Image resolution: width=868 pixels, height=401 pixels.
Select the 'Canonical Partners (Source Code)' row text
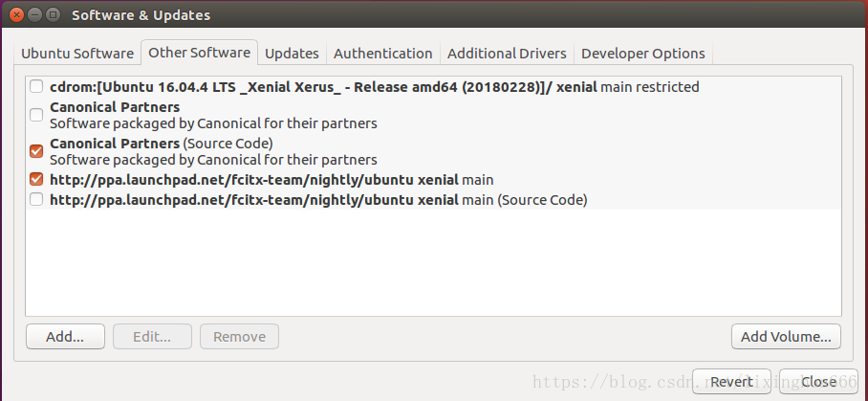coord(162,144)
